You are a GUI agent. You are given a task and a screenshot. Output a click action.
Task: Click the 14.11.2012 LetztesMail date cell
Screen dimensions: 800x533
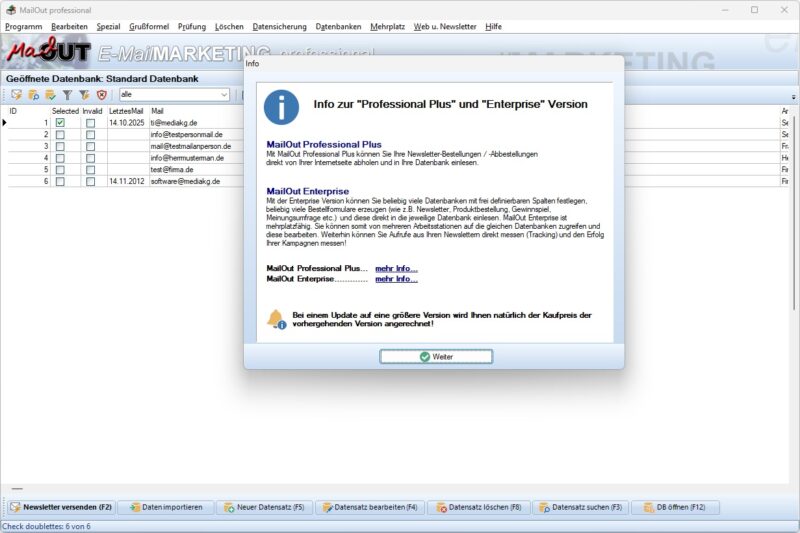pyautogui.click(x=127, y=182)
